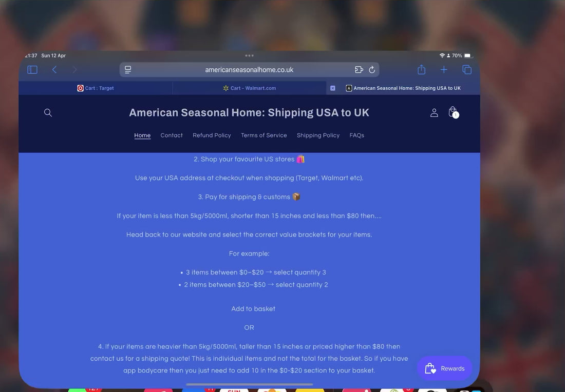Screen dimensions: 565x392
Task: Click the americanseasonalhome.co.uk address field
Action: click(249, 69)
